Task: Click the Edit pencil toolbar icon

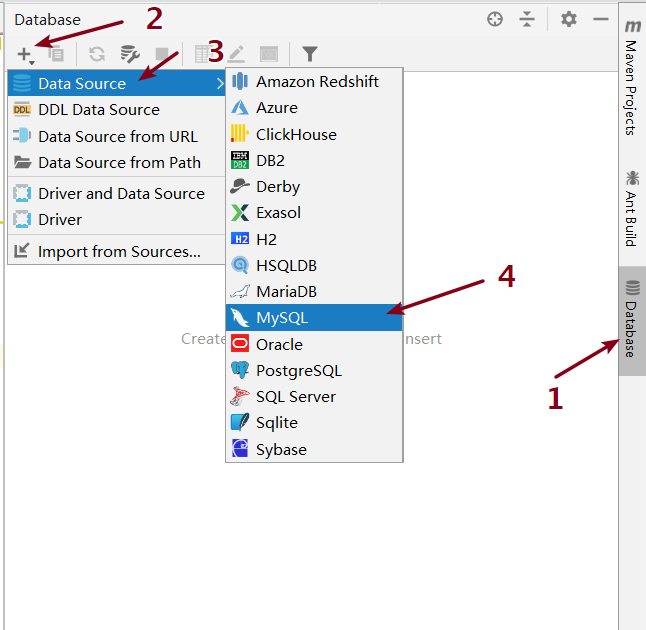Action: point(236,54)
